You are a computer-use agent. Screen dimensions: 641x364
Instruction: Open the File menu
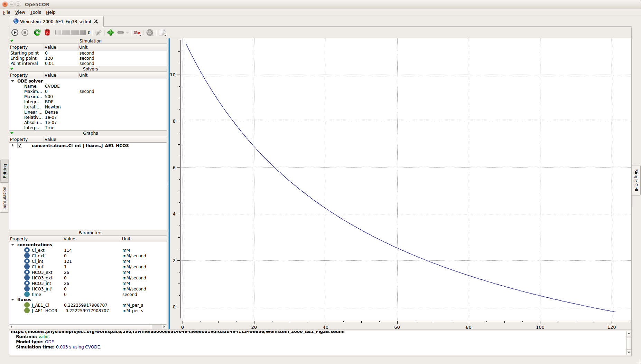(x=7, y=12)
